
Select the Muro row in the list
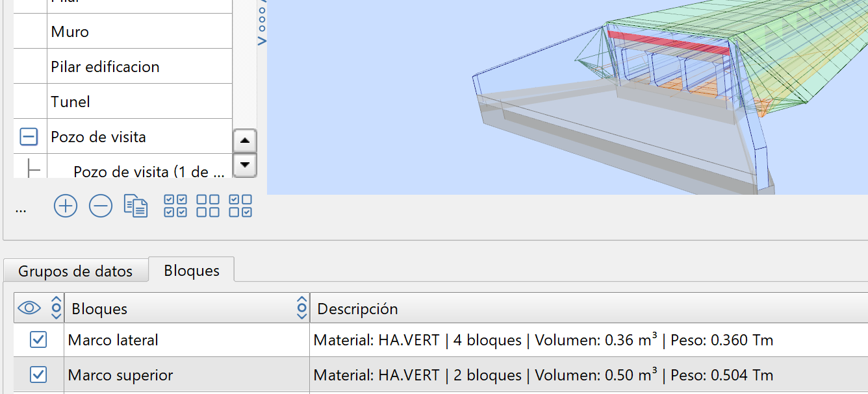point(140,32)
